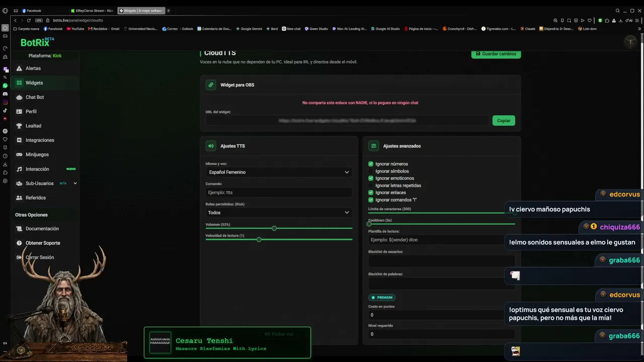Click the speaker icon beside Ajustes TTS
This screenshot has height=362, width=644.
tap(211, 146)
